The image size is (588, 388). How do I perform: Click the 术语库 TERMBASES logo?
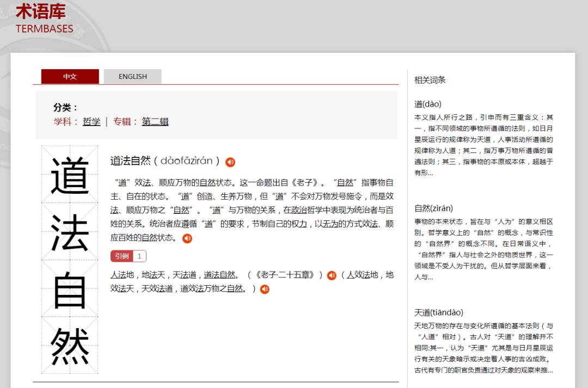tap(44, 18)
